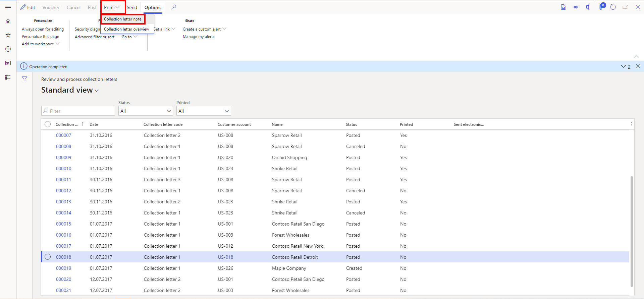Viewport: 644px width, 299px height.
Task: Click in the grid Filter search box
Action: [78, 111]
